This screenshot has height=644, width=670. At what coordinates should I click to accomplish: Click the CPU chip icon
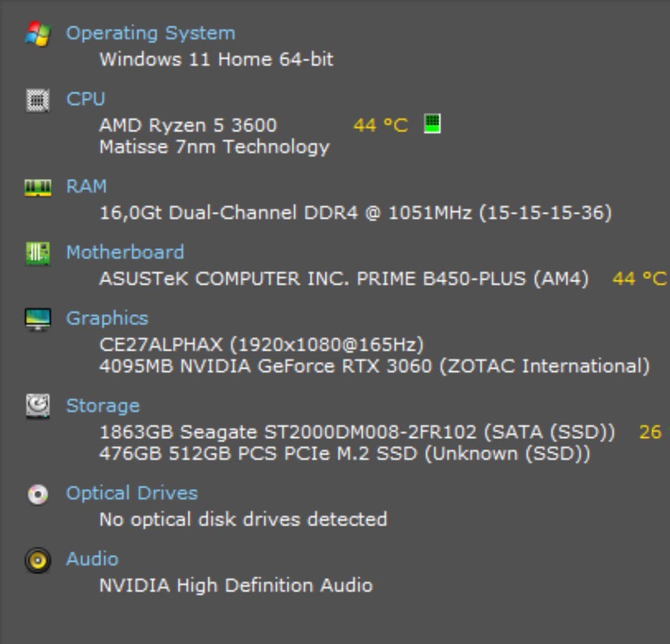tap(38, 100)
